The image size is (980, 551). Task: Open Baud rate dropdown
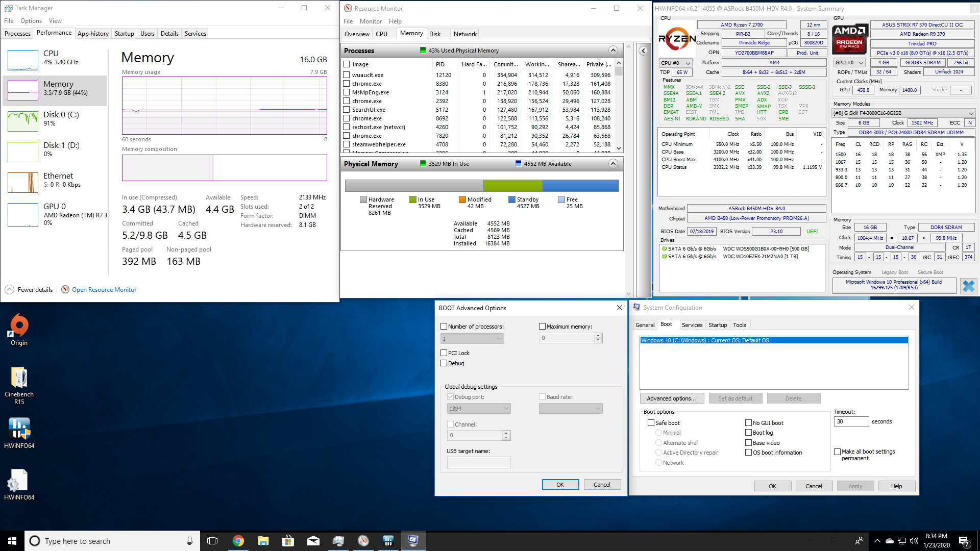tap(571, 409)
